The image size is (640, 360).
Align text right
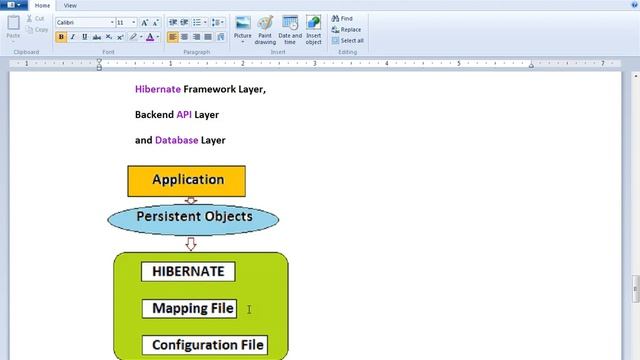coord(196,37)
